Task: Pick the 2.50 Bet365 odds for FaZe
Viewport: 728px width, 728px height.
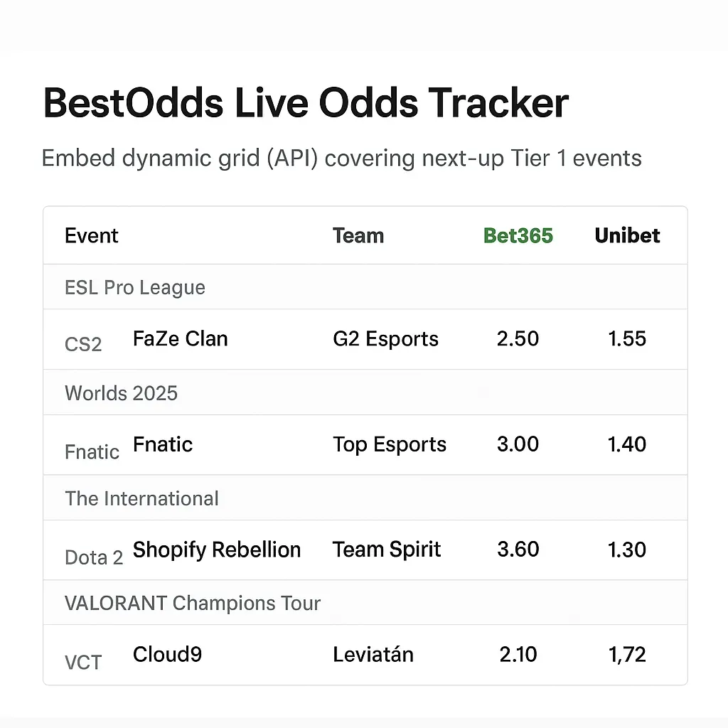Action: click(x=518, y=338)
